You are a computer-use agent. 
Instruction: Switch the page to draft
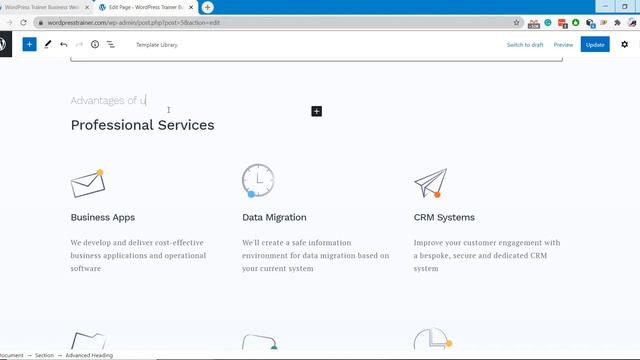525,45
